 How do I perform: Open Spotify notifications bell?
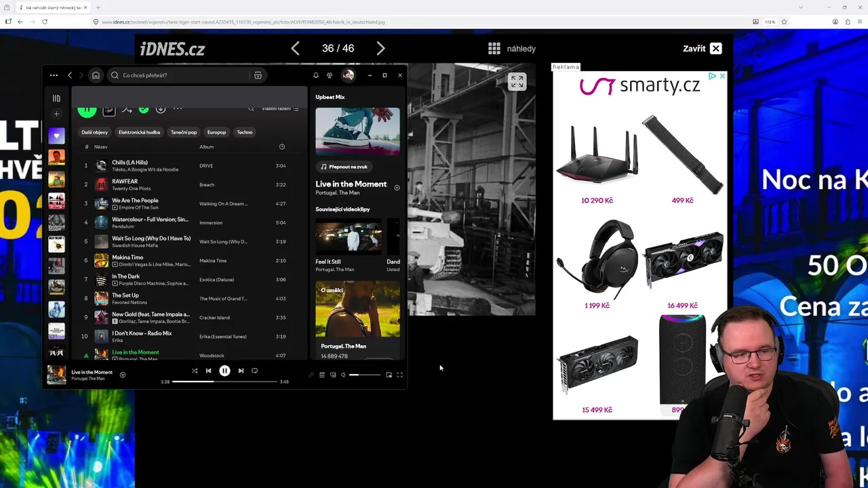click(x=315, y=75)
